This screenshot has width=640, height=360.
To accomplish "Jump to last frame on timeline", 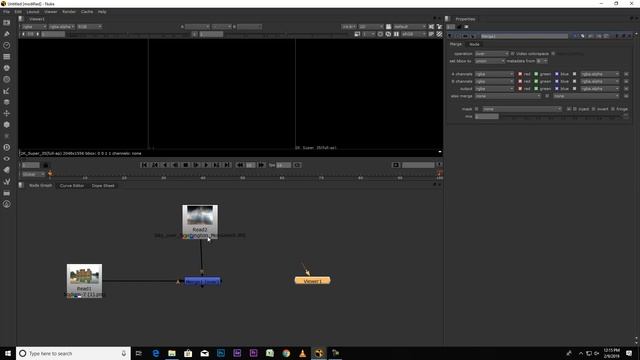I will tap(227, 165).
